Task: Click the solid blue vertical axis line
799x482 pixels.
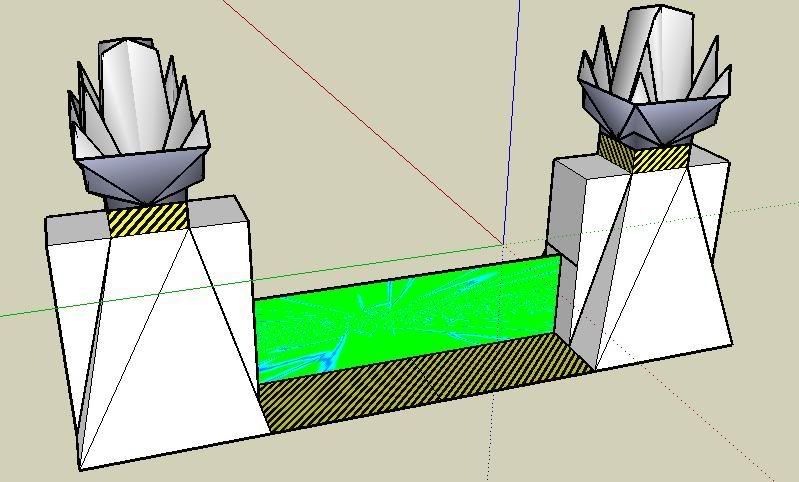Action: (x=514, y=120)
